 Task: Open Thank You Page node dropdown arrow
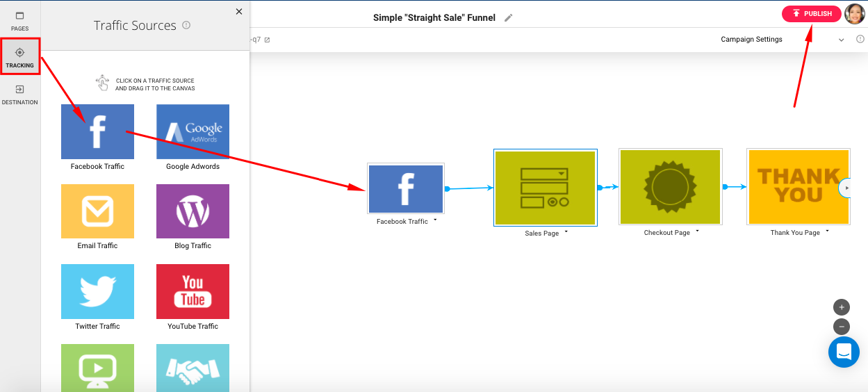(827, 231)
